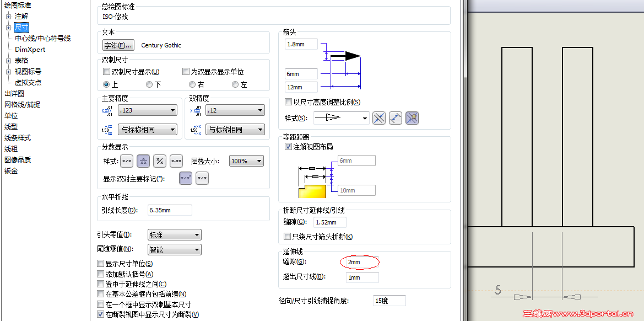Image resolution: width=644 pixels, height=321 pixels.
Task: Select 虚拟交点 tree item
Action: (28, 83)
